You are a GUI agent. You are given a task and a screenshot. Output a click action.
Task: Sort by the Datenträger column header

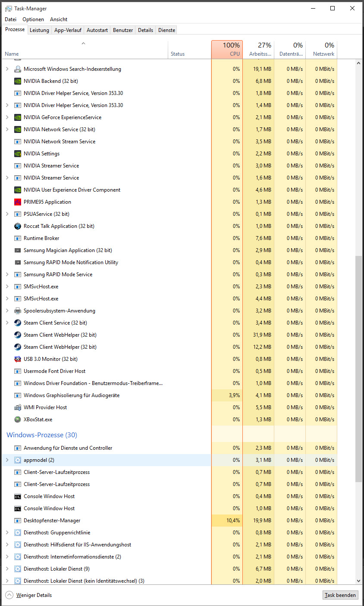click(x=290, y=50)
